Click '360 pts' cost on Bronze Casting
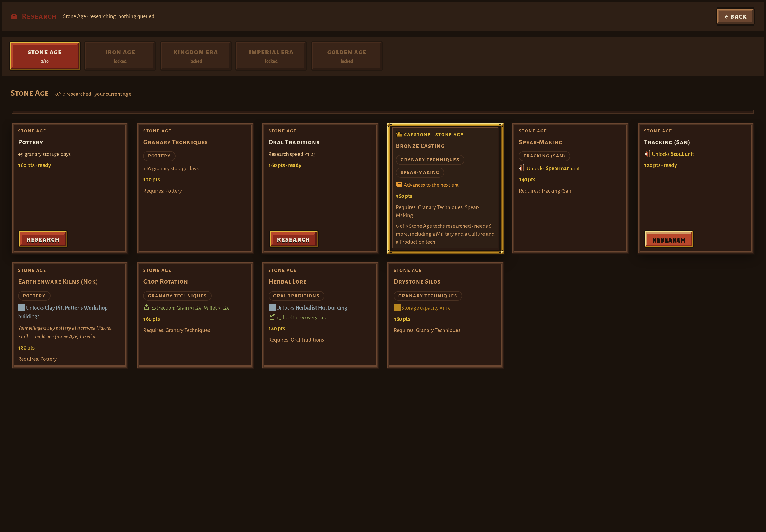This screenshot has width=766, height=532. coord(404,196)
